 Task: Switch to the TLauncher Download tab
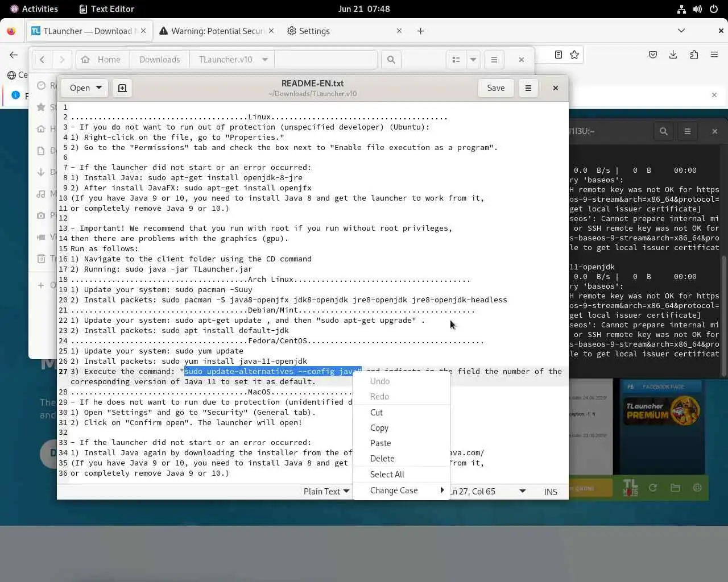pyautogui.click(x=88, y=31)
